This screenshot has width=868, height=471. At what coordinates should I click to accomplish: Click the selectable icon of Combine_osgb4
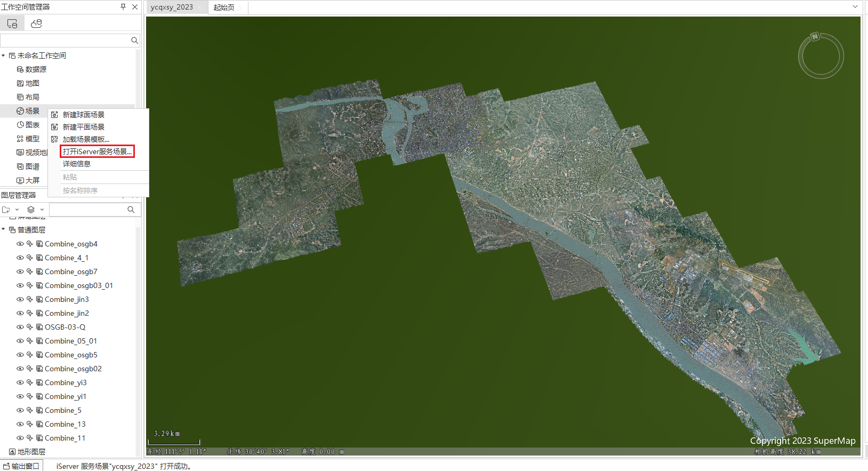30,244
